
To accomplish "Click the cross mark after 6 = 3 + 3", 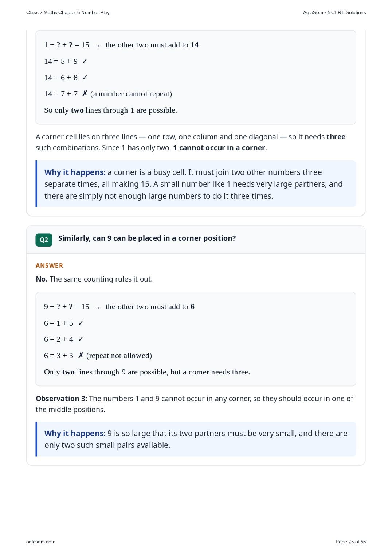I will [x=81, y=356].
